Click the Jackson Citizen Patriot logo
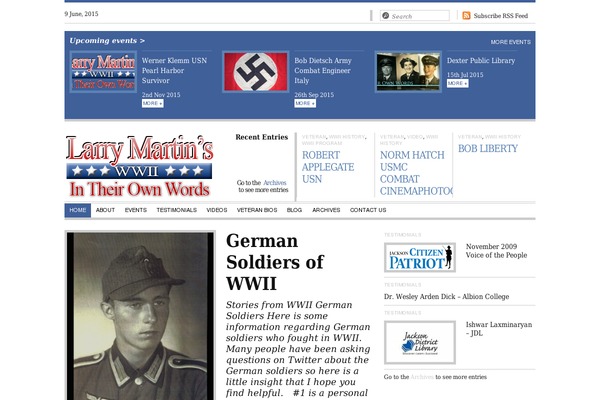The width and height of the screenshot is (600, 400). (420, 258)
